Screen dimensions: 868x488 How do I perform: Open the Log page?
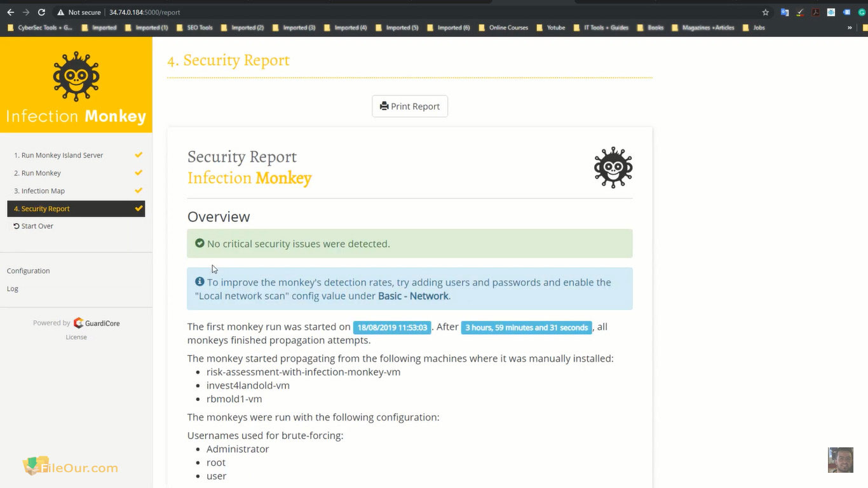(12, 288)
